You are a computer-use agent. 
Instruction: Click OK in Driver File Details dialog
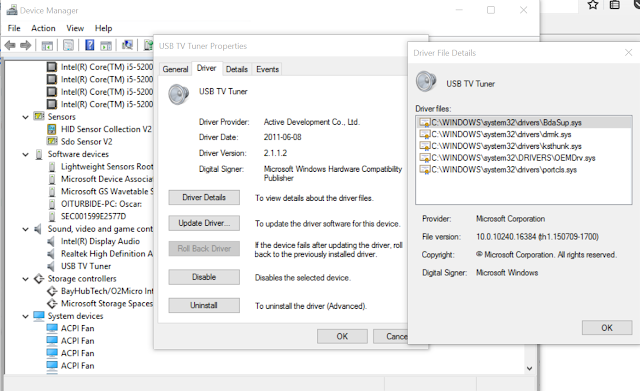coord(607,328)
